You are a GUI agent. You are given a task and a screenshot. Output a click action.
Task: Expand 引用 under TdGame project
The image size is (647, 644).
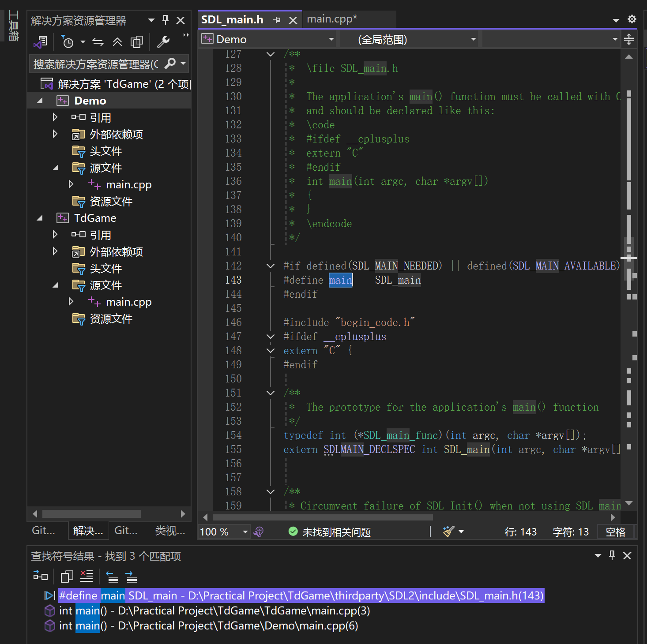coord(55,235)
